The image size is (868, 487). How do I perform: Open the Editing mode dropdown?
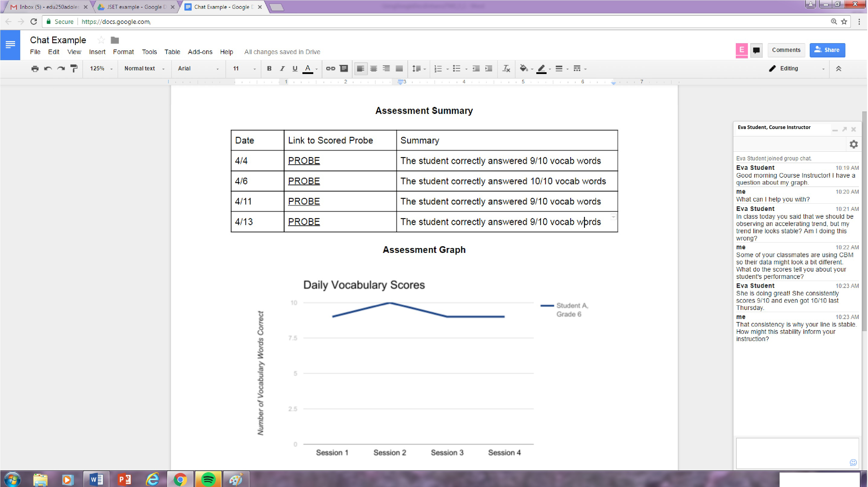(797, 69)
